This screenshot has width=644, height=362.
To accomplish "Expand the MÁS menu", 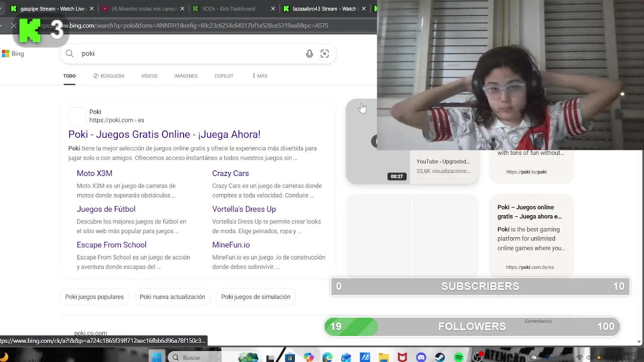I will pos(260,76).
